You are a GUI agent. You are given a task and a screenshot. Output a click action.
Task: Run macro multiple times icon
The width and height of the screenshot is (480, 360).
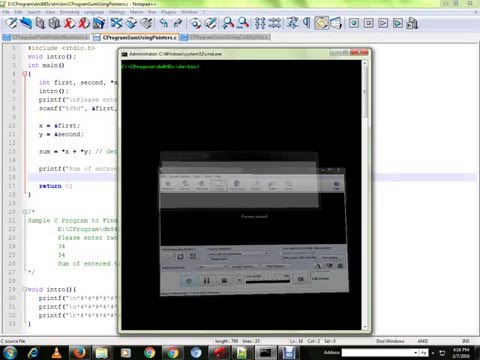pyautogui.click(x=398, y=23)
